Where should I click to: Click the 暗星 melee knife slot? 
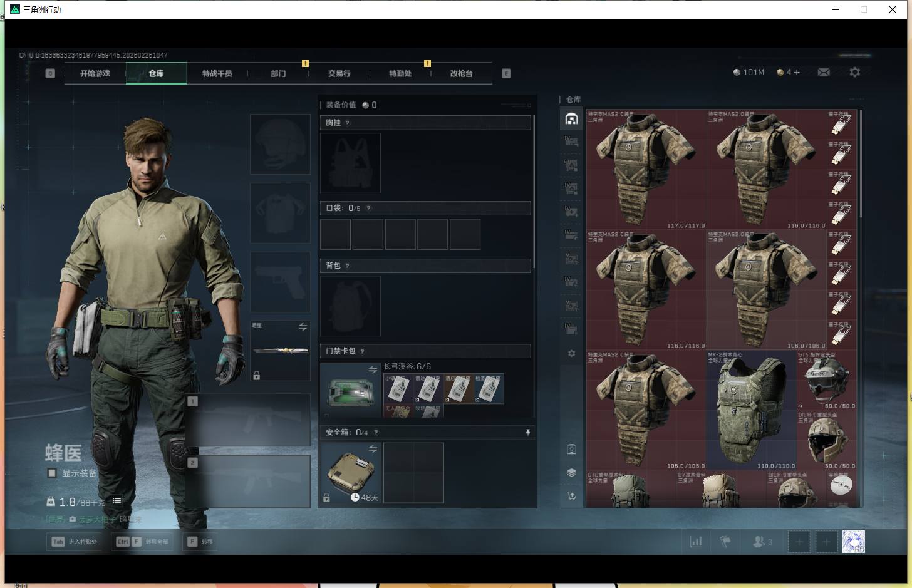point(280,351)
